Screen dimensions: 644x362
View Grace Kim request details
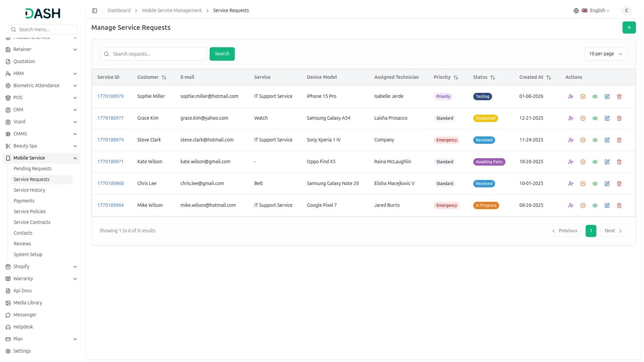pyautogui.click(x=595, y=118)
